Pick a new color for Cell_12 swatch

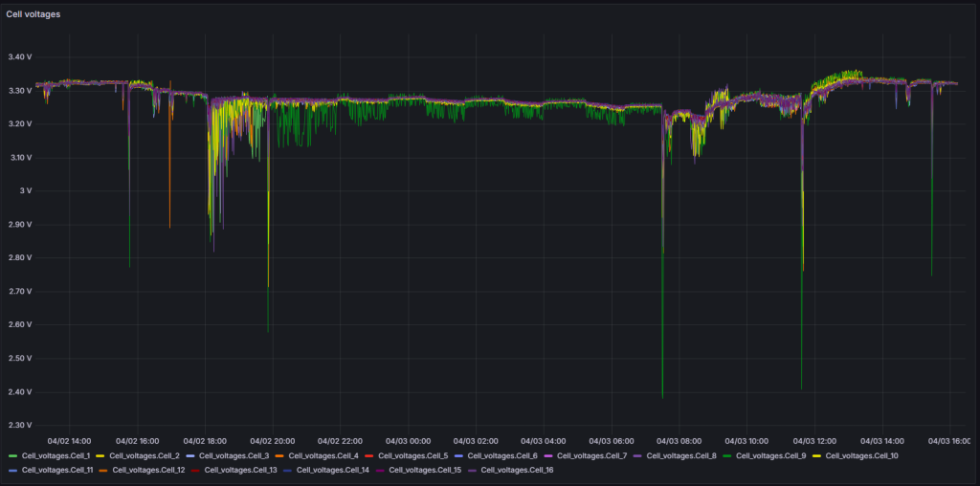pos(104,469)
